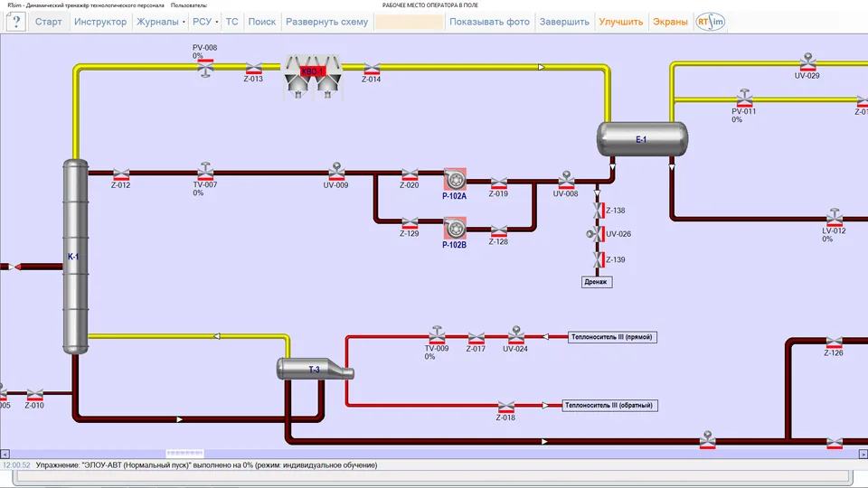The image size is (868, 488).
Task: Click the scrollbar left arrow
Action: tap(5, 454)
